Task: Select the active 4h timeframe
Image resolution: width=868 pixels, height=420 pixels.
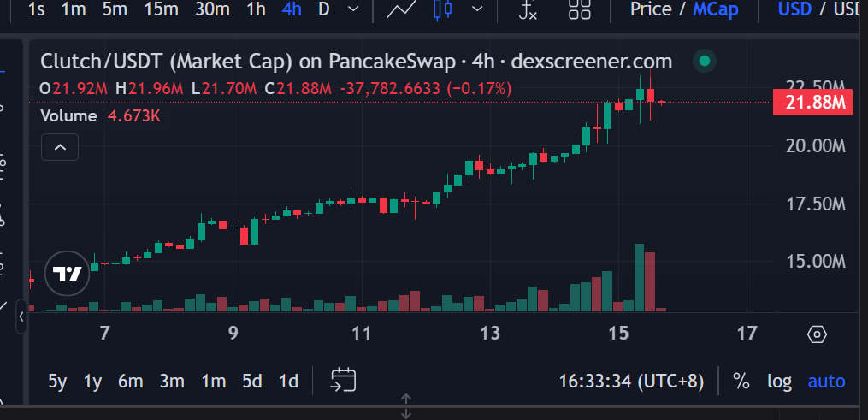Action: [x=292, y=9]
